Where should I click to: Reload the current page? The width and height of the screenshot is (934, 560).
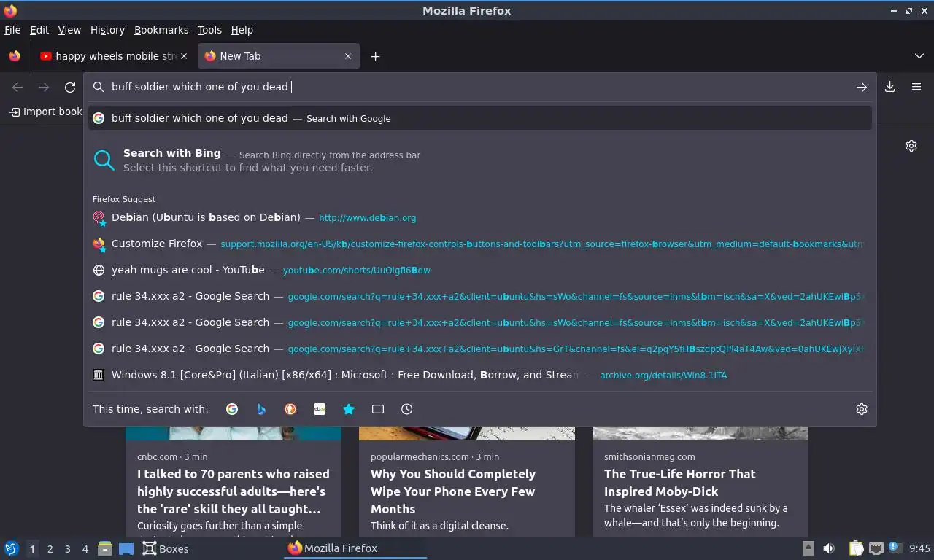(70, 87)
